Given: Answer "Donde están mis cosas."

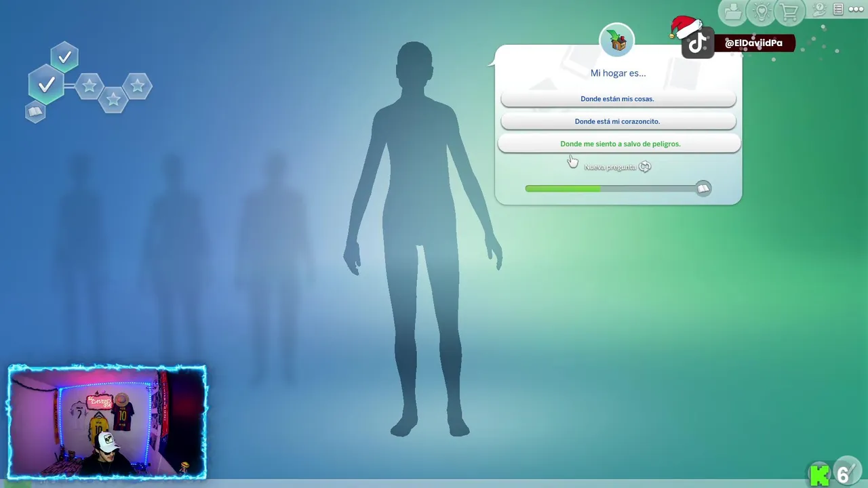Looking at the screenshot, I should tap(618, 99).
